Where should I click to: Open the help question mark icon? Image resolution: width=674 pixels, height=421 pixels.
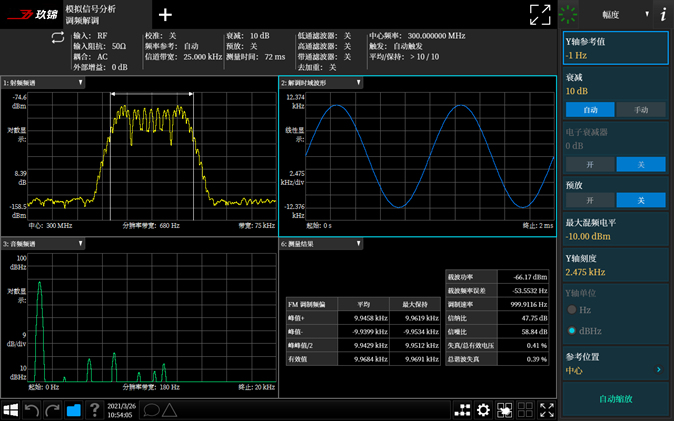pos(95,410)
